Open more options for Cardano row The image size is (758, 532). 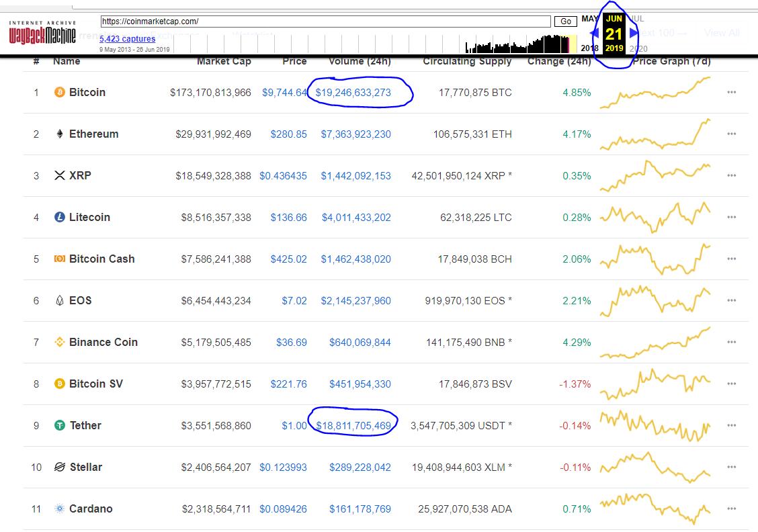pyautogui.click(x=731, y=508)
